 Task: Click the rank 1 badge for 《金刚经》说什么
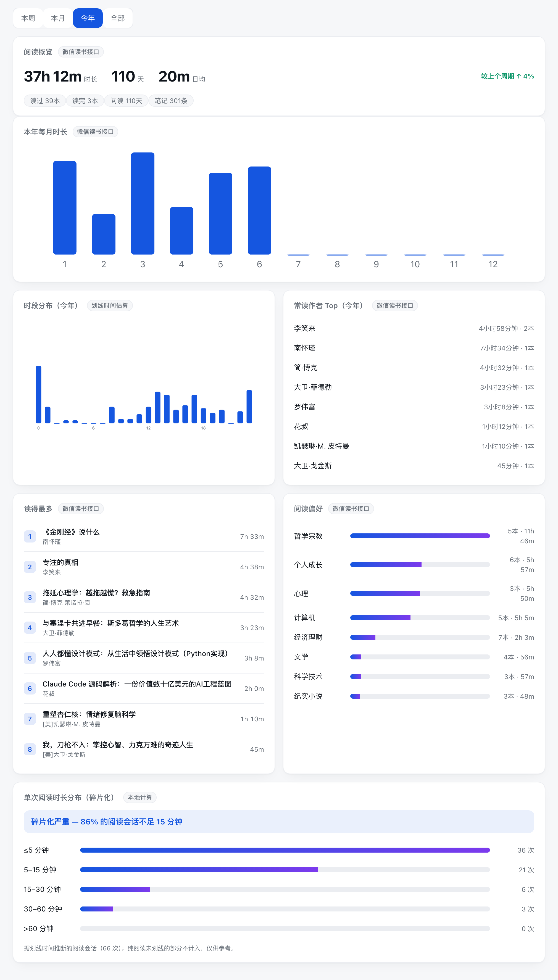(x=30, y=536)
